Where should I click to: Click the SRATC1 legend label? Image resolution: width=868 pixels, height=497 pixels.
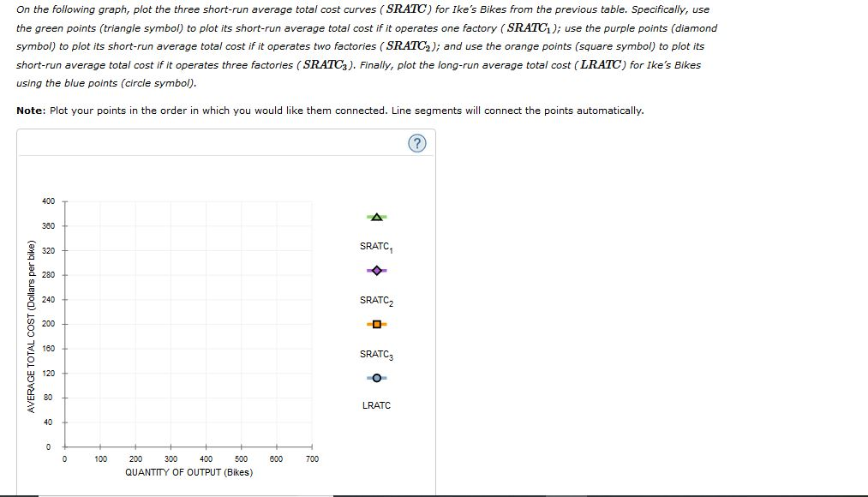[x=374, y=246]
